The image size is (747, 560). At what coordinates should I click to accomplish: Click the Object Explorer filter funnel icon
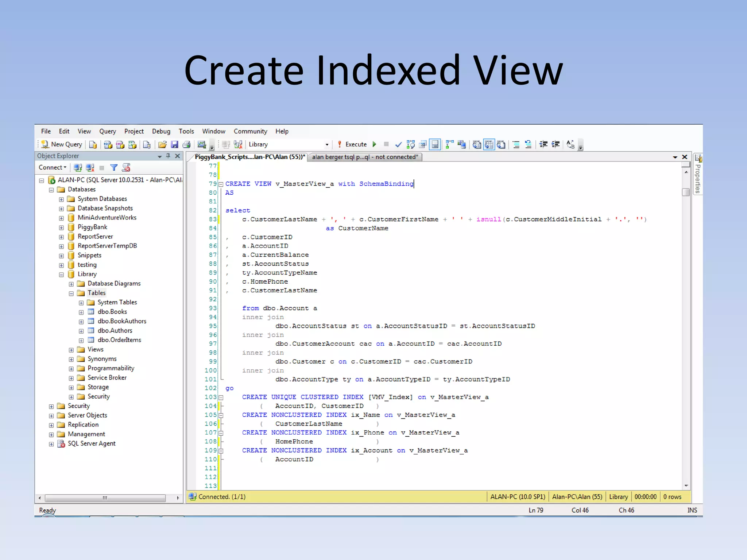(114, 167)
